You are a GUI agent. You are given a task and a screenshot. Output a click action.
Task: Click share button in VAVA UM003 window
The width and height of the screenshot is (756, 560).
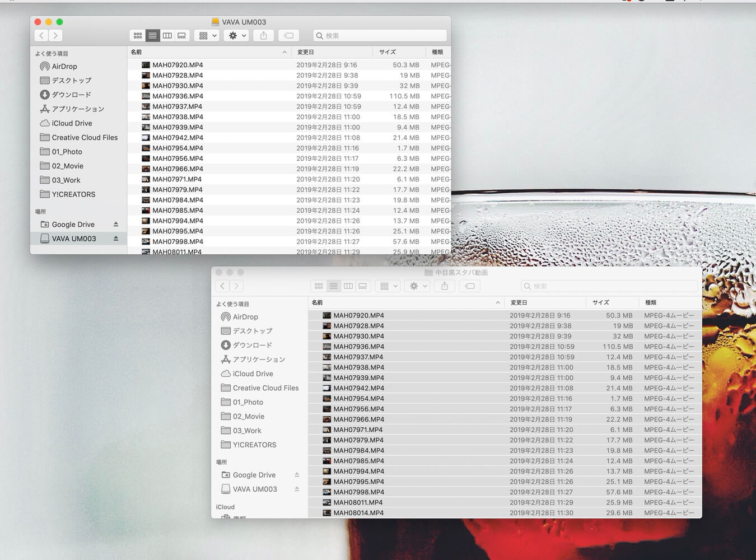click(264, 36)
